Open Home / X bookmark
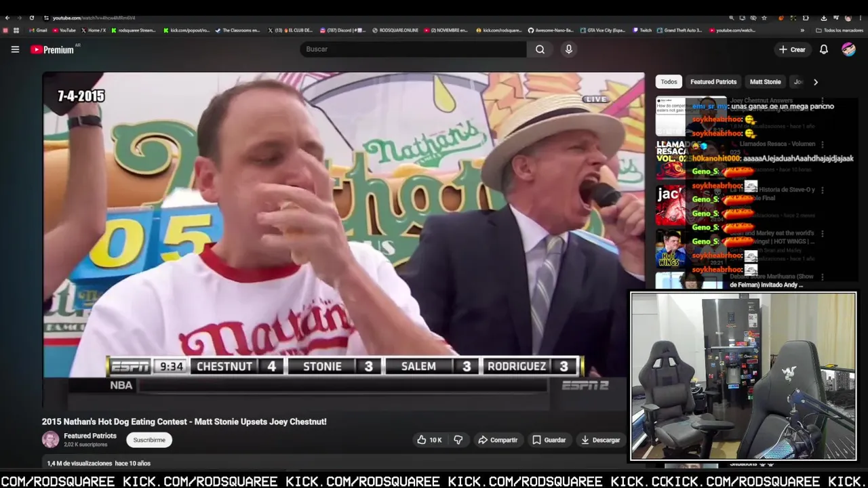 pos(94,30)
